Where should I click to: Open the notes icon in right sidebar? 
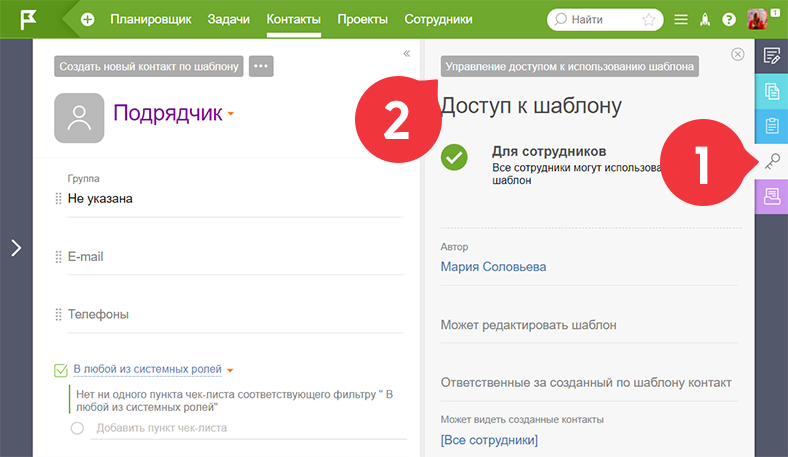pyautogui.click(x=771, y=55)
